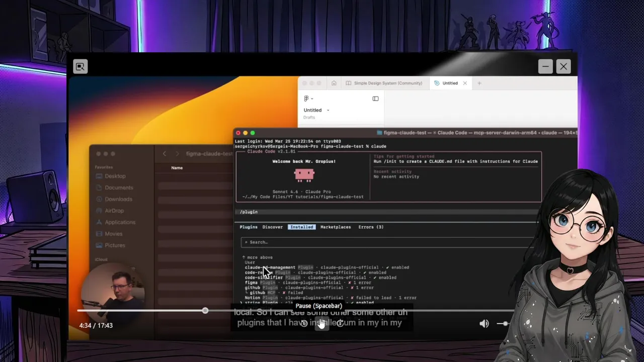644x362 pixels.
Task: Open the Figma logo main menu
Action: click(x=308, y=99)
